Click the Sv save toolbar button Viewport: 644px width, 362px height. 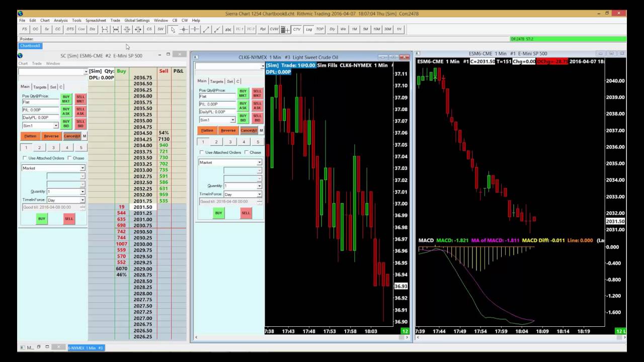coord(47,29)
